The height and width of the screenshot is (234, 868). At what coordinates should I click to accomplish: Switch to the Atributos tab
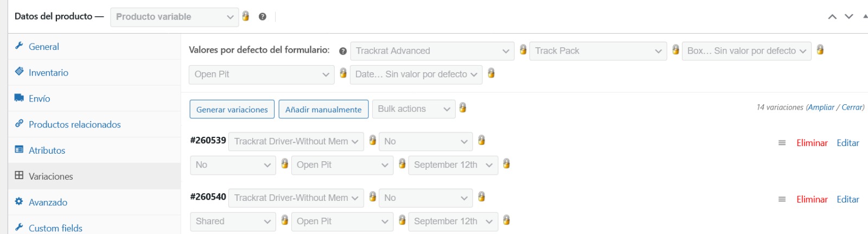pos(47,150)
